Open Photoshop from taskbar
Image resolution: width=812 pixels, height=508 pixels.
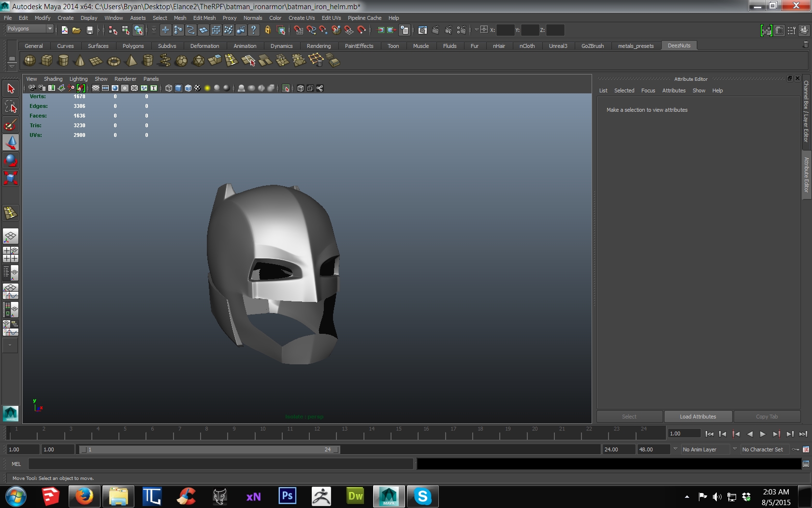tap(288, 496)
